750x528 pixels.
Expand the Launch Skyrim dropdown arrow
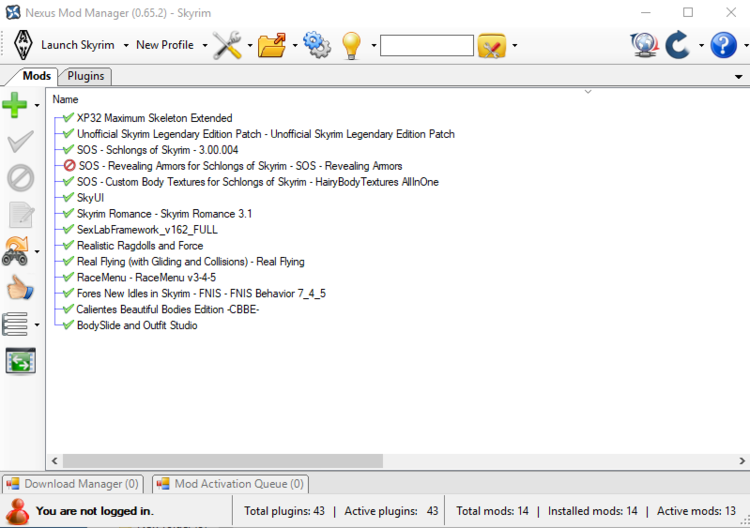tap(126, 45)
